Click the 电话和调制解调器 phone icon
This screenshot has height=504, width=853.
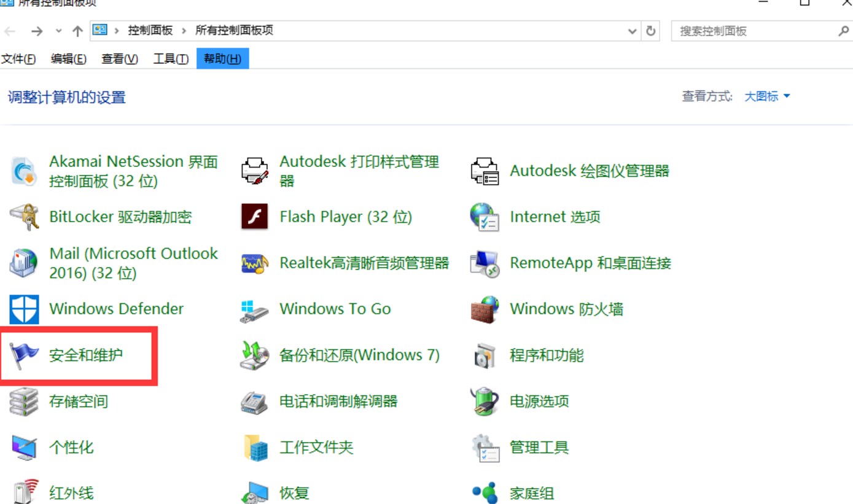[255, 401]
